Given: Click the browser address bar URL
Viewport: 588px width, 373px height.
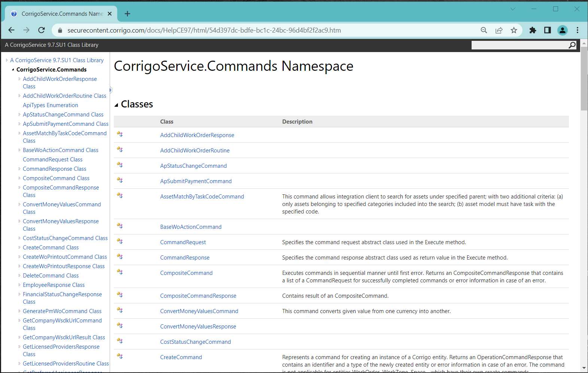Looking at the screenshot, I should pyautogui.click(x=204, y=30).
